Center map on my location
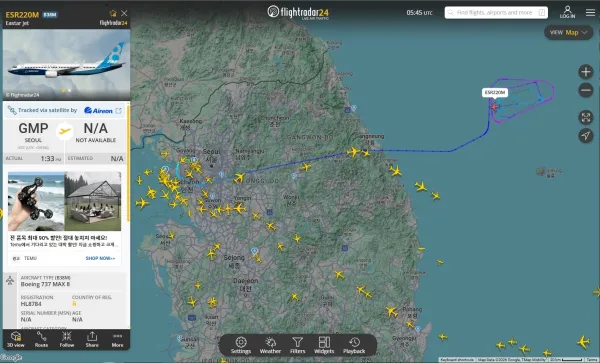 click(585, 135)
